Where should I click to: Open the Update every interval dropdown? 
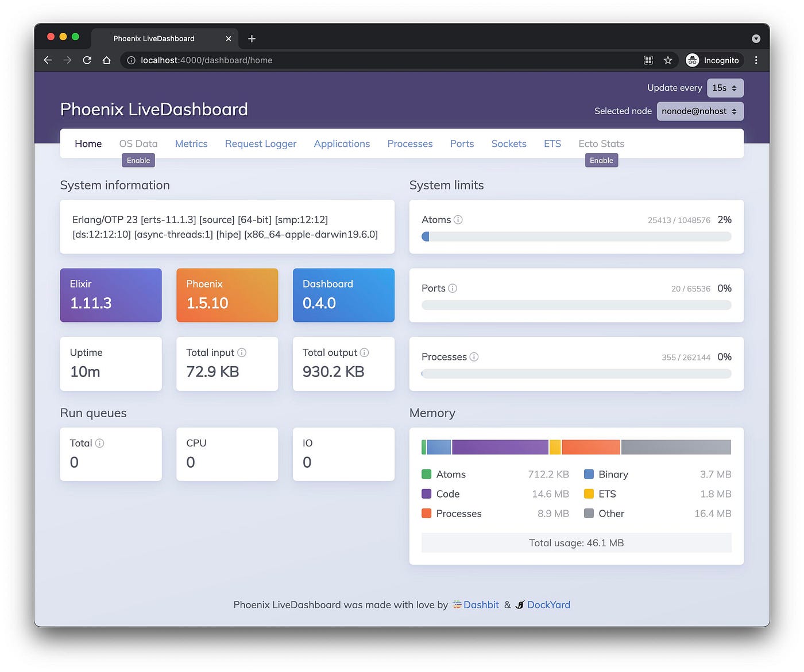[x=725, y=87]
